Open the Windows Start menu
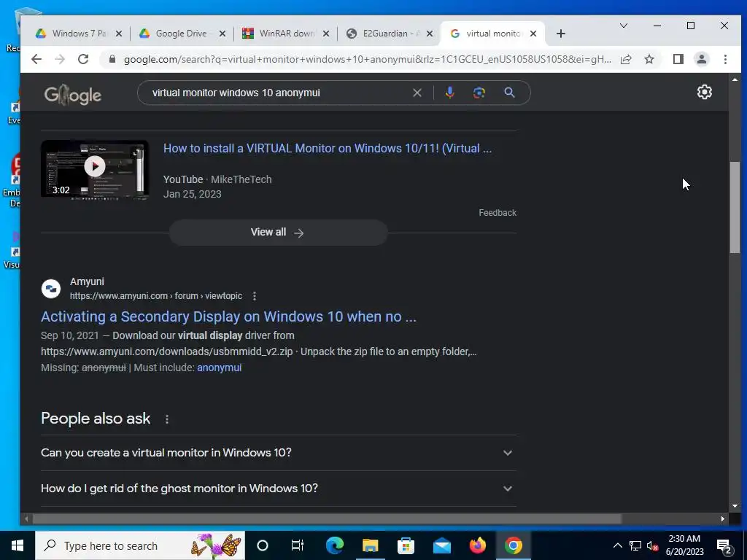Screen dimensions: 747x560 [18, 545]
